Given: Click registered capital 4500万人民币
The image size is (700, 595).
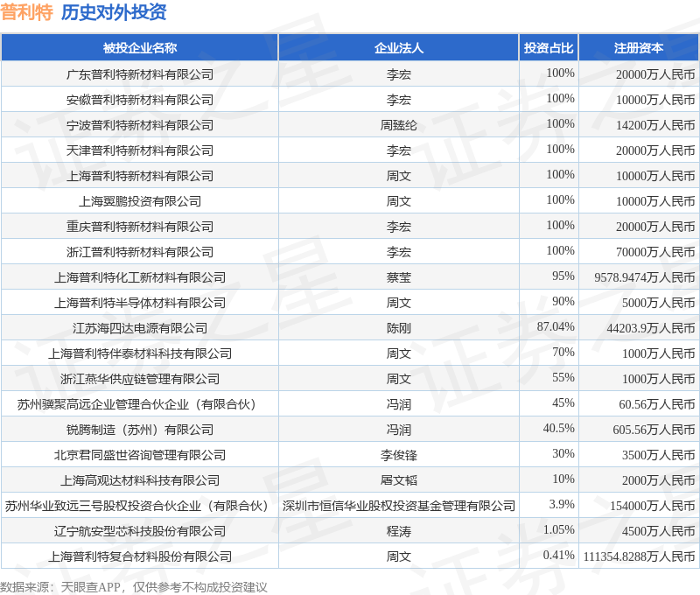Looking at the screenshot, I should tap(659, 532).
